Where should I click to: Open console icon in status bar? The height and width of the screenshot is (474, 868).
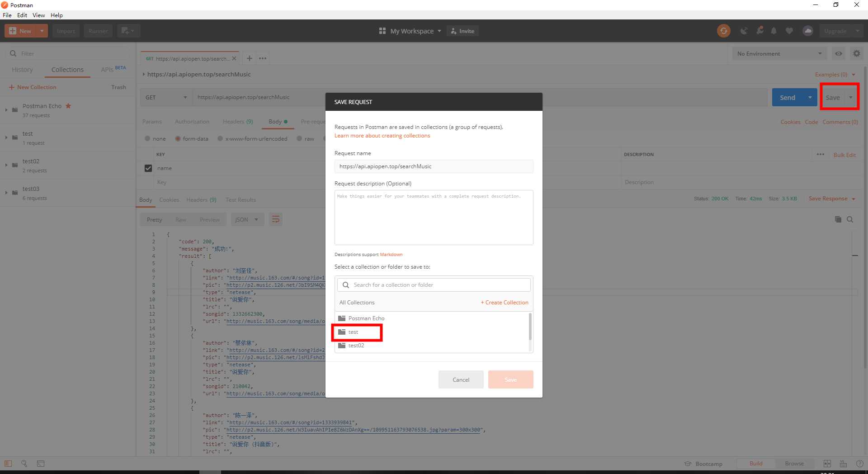pyautogui.click(x=41, y=464)
